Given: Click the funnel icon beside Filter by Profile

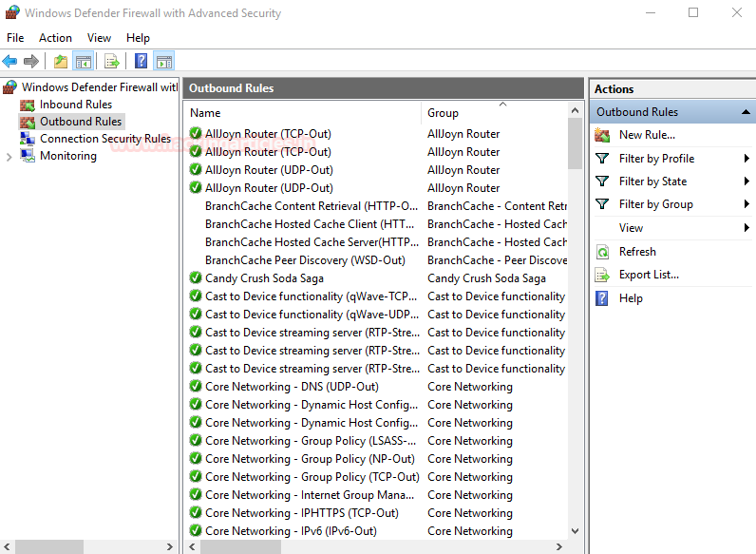Looking at the screenshot, I should coord(602,159).
